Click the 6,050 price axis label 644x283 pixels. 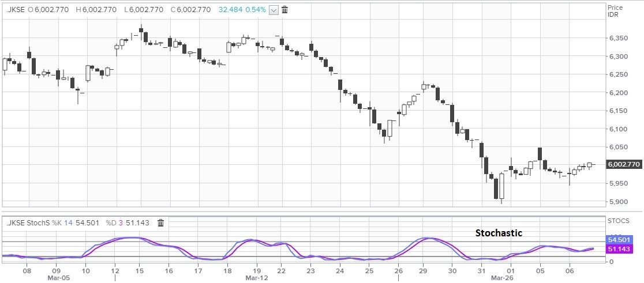tap(618, 147)
